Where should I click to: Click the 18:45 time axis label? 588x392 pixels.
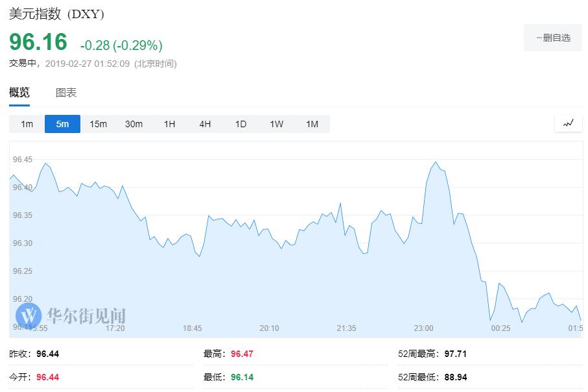click(193, 328)
